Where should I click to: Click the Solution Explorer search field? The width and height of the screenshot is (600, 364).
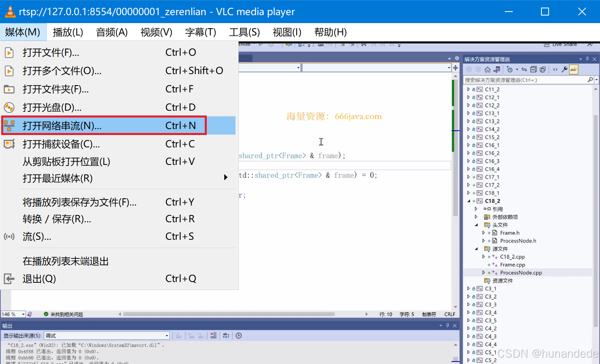coord(525,80)
